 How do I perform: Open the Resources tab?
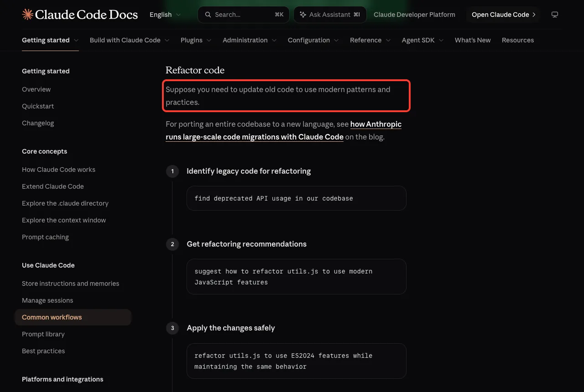(x=518, y=40)
